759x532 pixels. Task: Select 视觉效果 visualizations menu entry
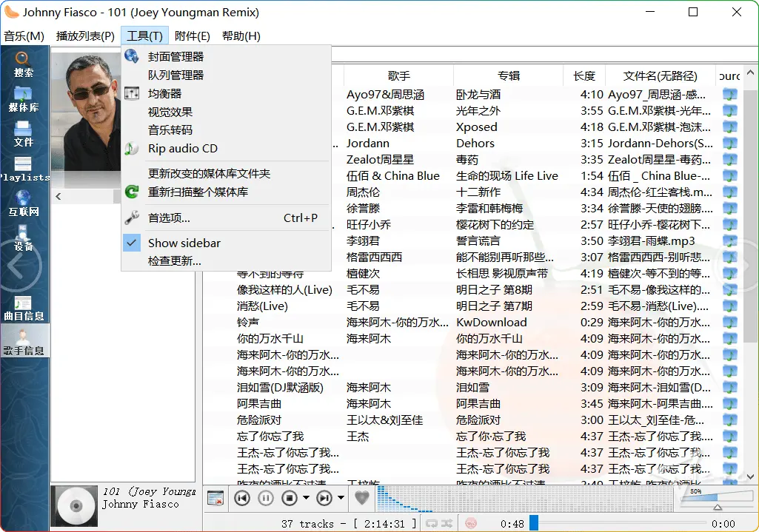click(226, 112)
